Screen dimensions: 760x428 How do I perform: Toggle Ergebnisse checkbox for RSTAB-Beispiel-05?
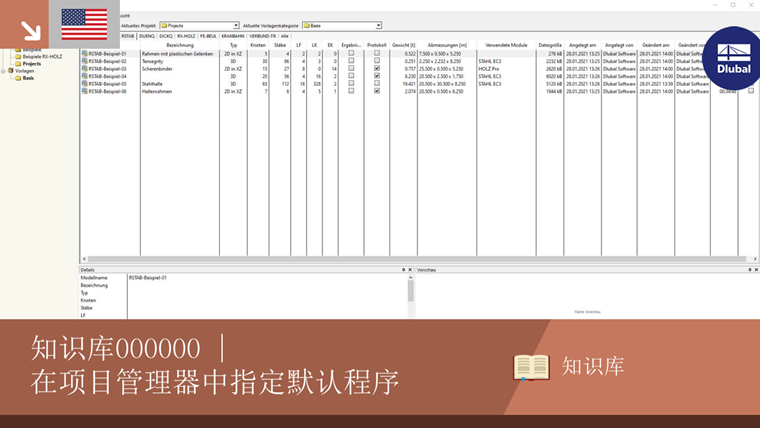(x=351, y=83)
